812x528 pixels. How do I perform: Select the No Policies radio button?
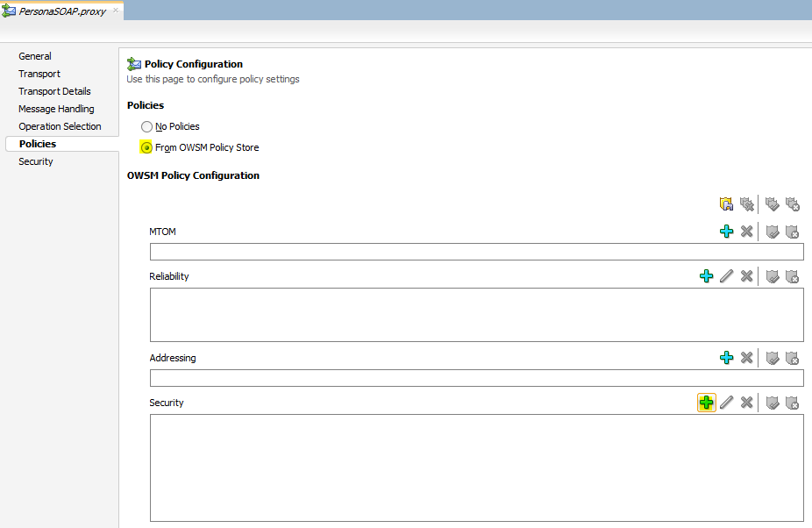pyautogui.click(x=146, y=126)
